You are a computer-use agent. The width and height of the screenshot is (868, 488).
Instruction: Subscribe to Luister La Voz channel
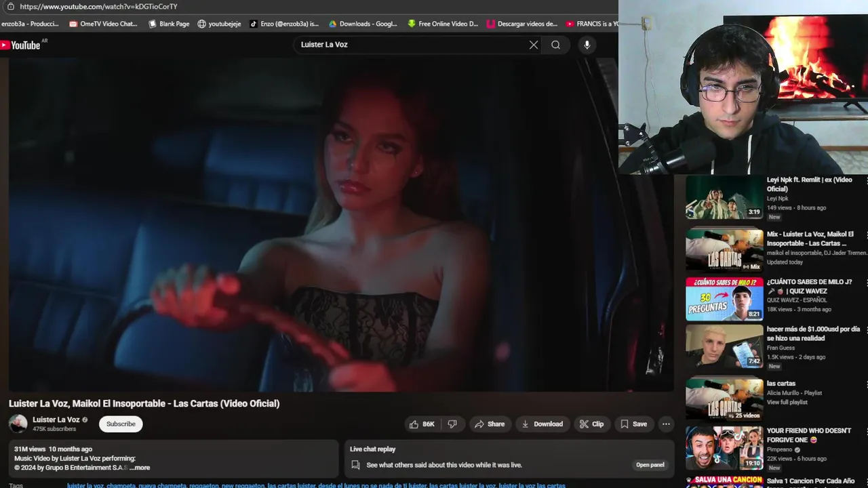click(x=121, y=424)
